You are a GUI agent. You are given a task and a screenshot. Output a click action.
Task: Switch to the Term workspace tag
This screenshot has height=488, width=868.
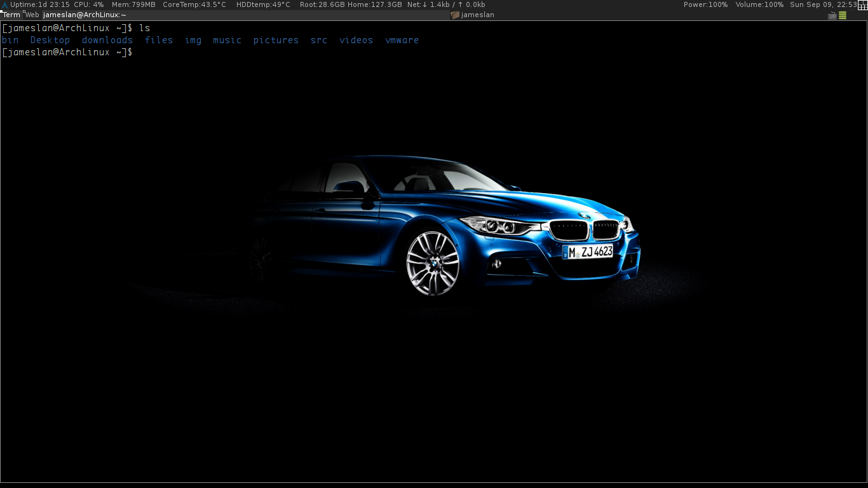(x=11, y=15)
